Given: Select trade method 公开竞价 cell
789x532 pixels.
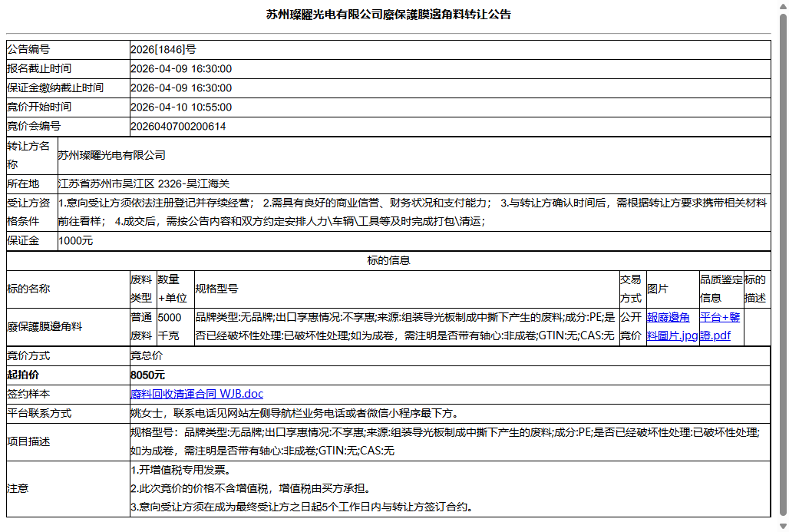Looking at the screenshot, I should 632,326.
